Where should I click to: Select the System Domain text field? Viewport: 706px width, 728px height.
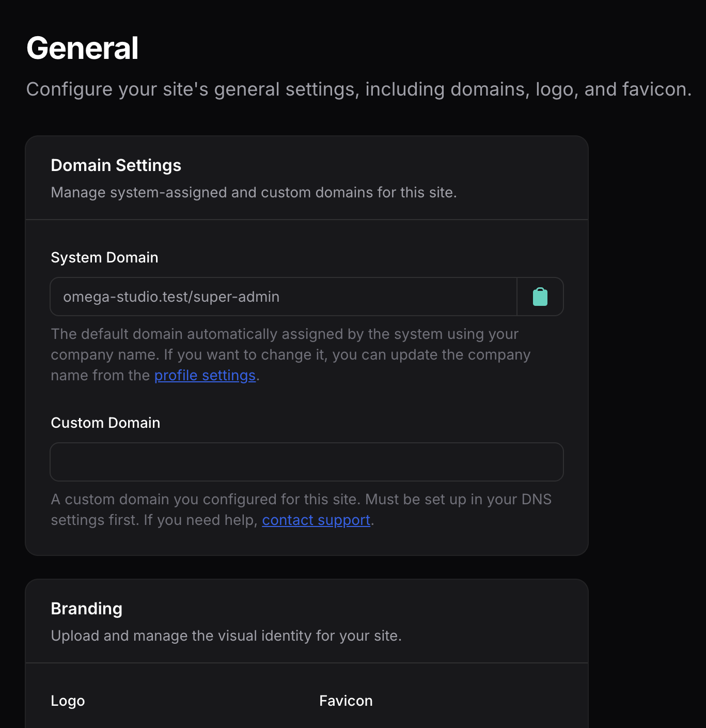pos(283,297)
